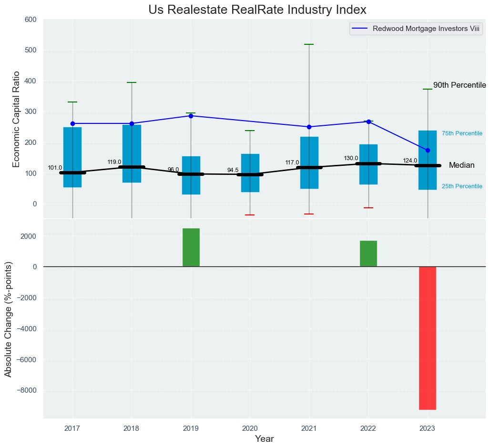Click the 75th Percentile annotation text
The height and width of the screenshot is (448, 491).
coord(462,133)
